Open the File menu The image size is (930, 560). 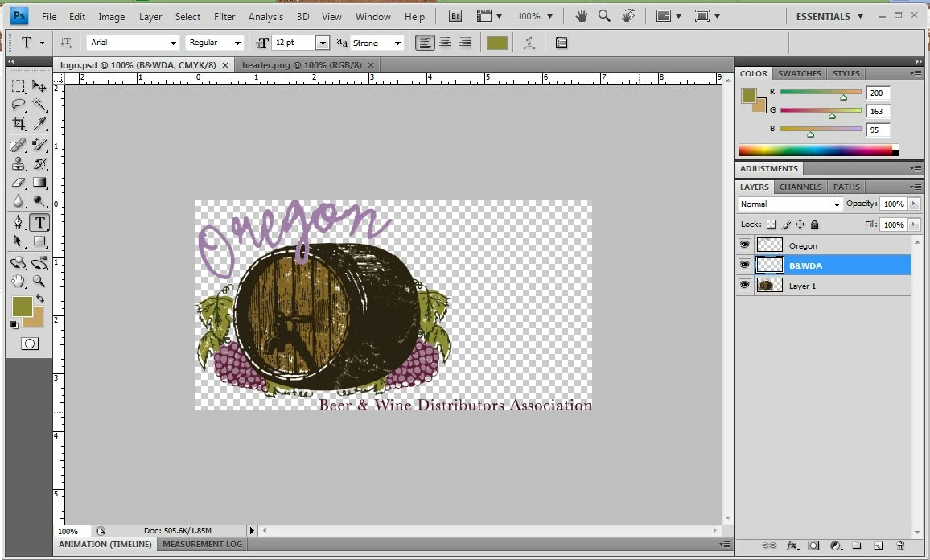pos(49,17)
